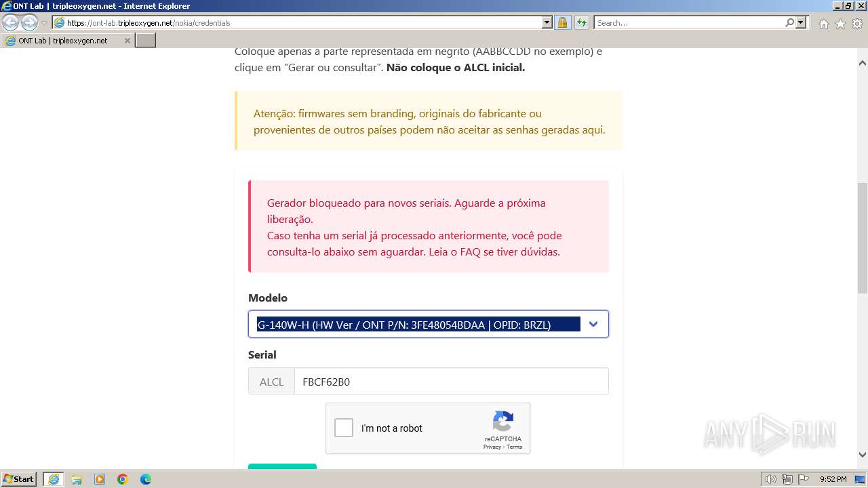Click the yellow Atenção warning notice
This screenshot has width=868, height=488.
(429, 121)
